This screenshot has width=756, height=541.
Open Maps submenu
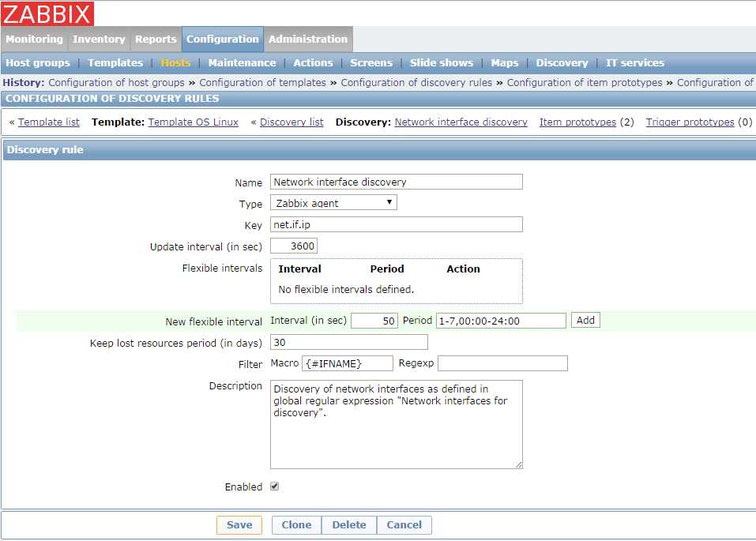coord(504,62)
